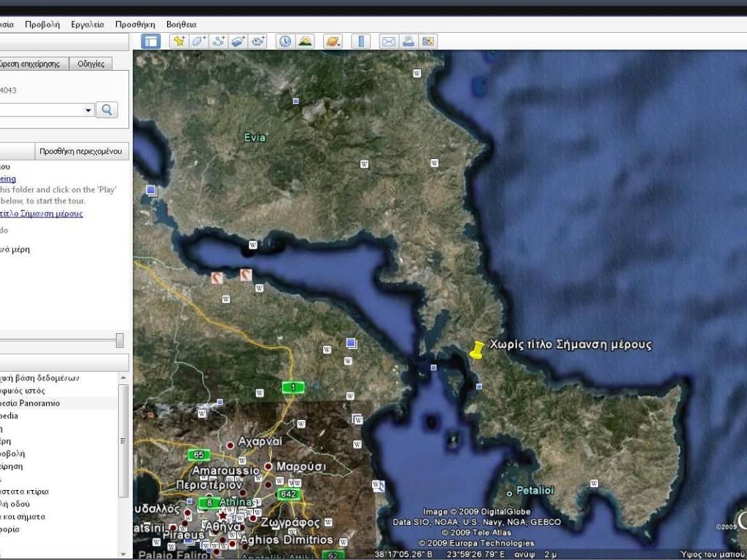This screenshot has width=747, height=560.
Task: Open the planet switcher dropdown
Action: 333,42
